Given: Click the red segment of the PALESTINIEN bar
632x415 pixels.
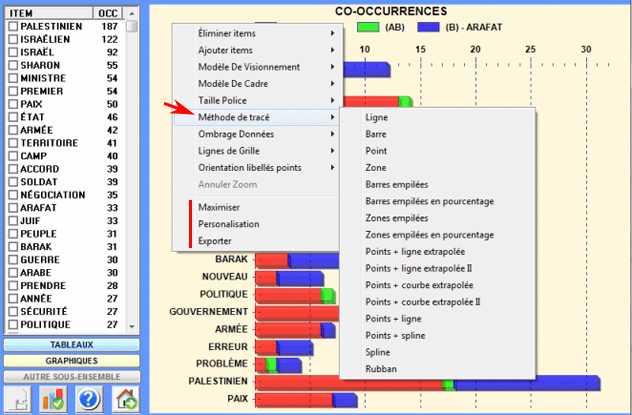Looking at the screenshot, I should coord(349,384).
